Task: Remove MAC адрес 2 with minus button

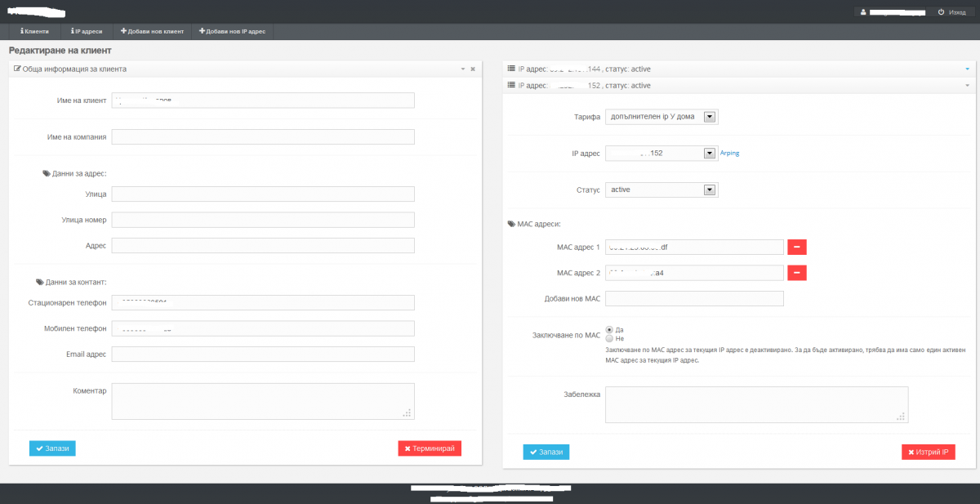Action: (796, 273)
